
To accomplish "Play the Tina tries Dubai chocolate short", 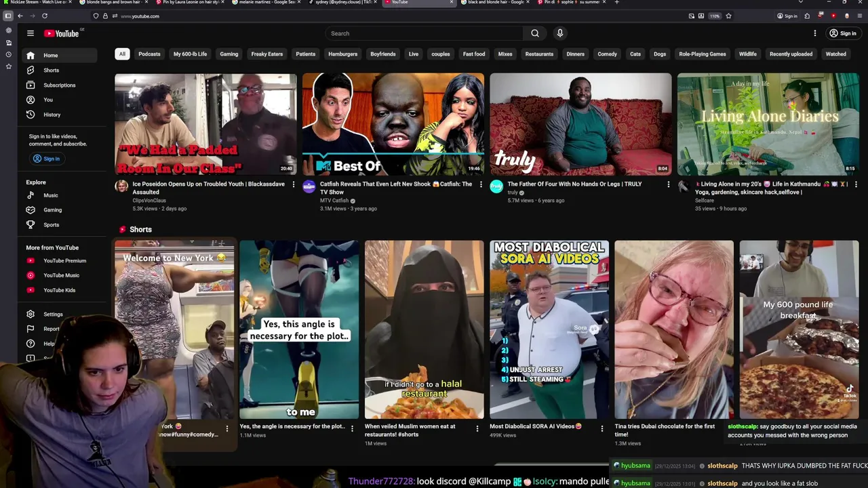I will 674,329.
